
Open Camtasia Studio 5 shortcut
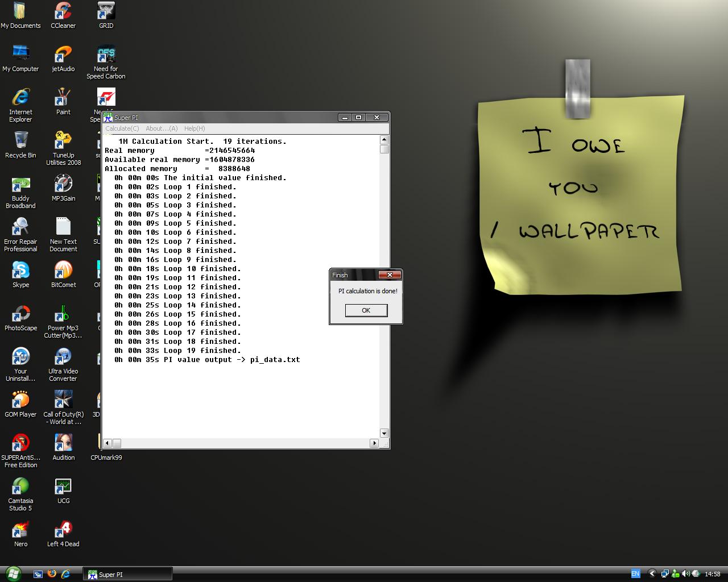tap(20, 494)
